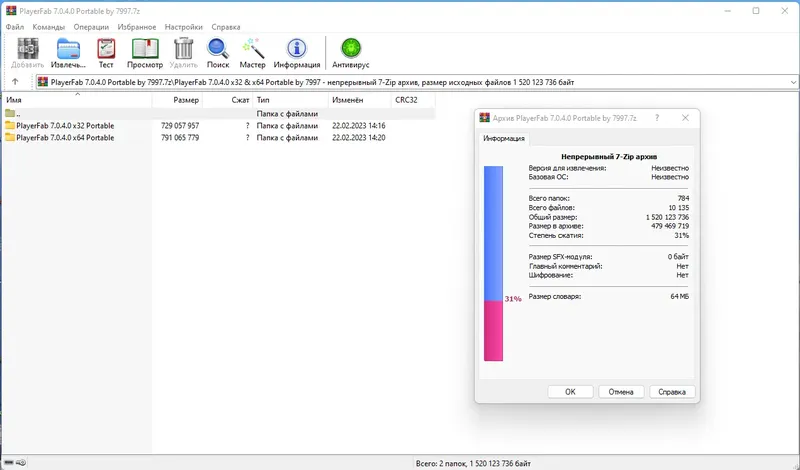Click the 'Общий размер' value 1 520 123 736
The image size is (800, 470).
click(667, 217)
